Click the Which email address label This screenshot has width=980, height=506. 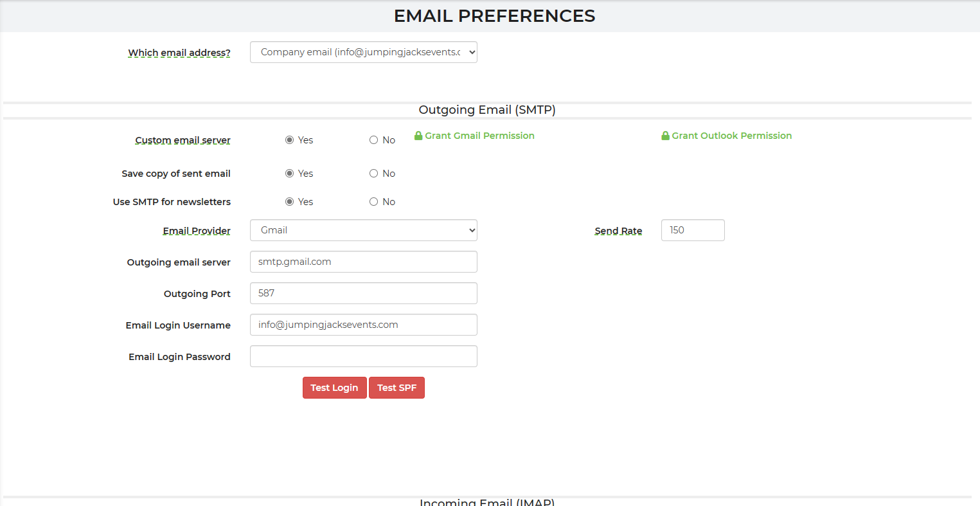coord(179,53)
